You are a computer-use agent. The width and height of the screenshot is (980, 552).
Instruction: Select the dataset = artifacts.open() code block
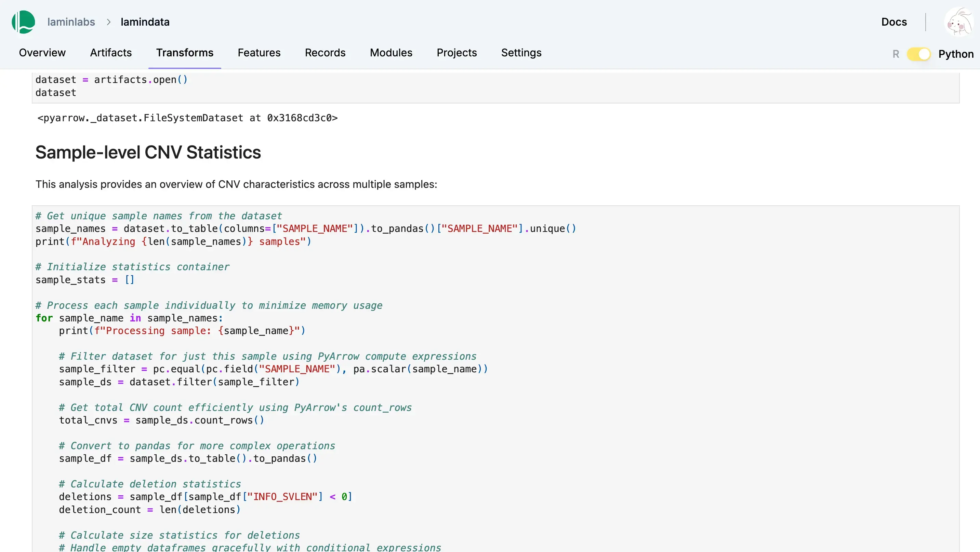click(111, 85)
